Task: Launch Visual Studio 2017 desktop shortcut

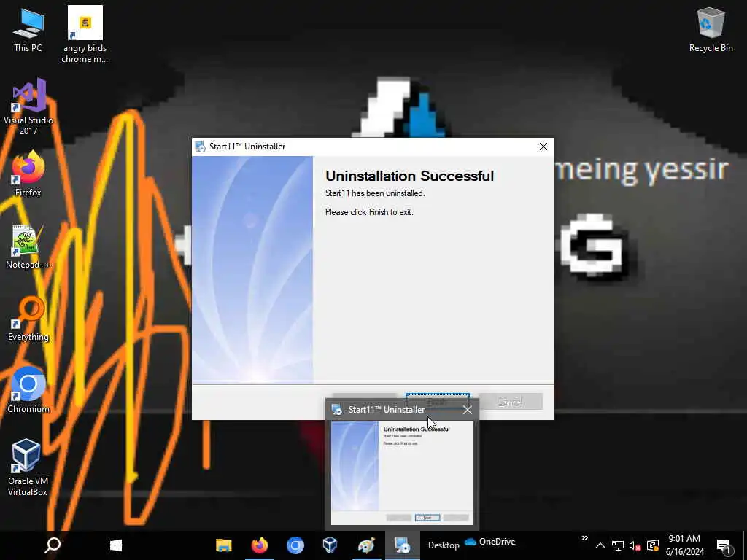Action: point(28,106)
